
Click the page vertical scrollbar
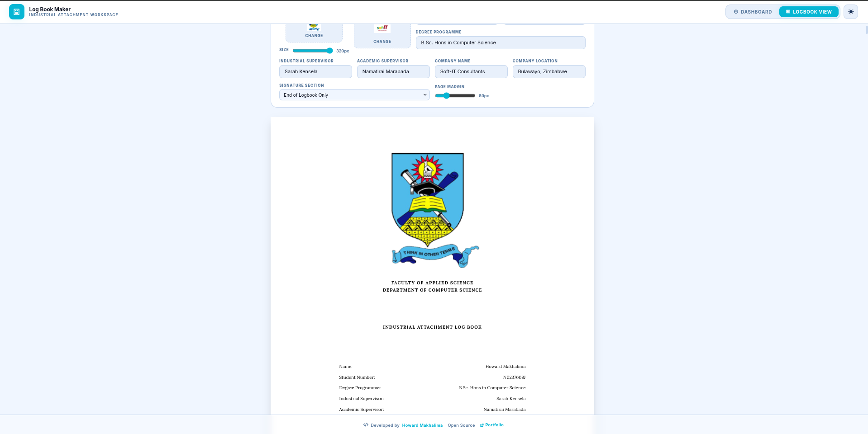(866, 30)
